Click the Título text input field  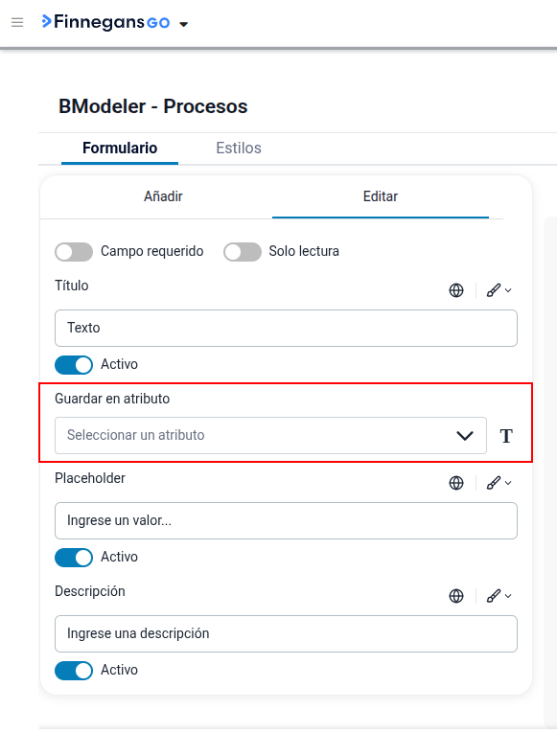(286, 328)
